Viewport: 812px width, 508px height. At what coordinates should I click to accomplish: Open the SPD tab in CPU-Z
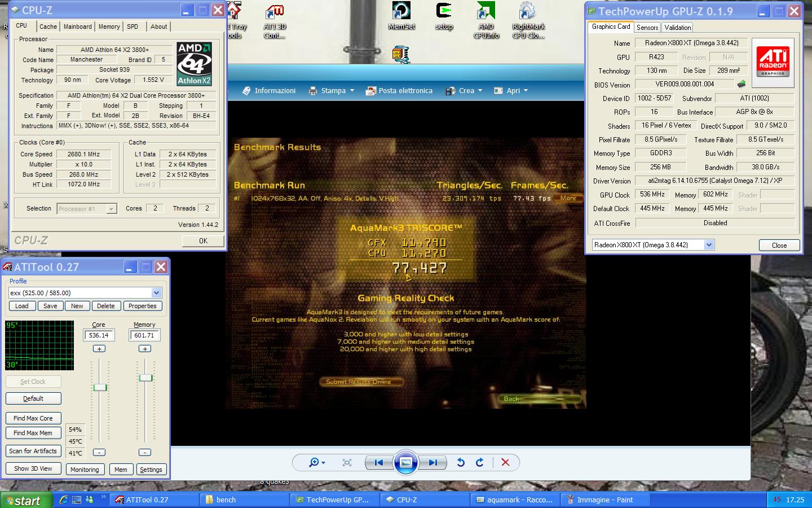[x=133, y=27]
